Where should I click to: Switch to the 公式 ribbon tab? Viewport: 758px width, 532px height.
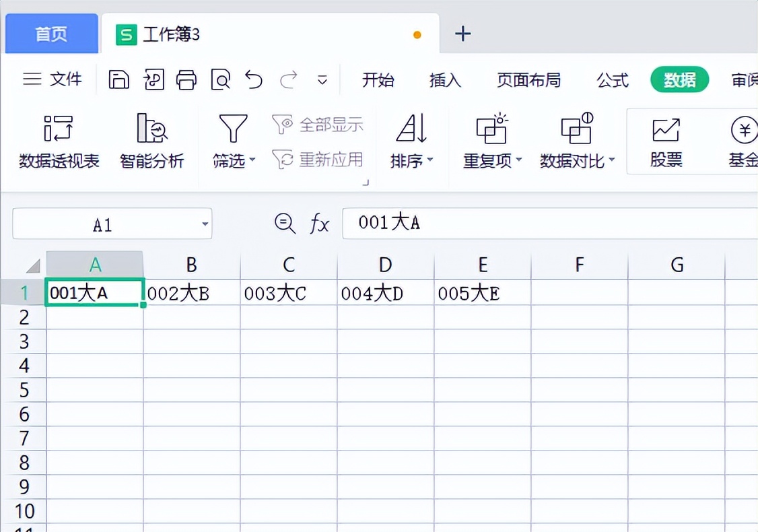click(611, 80)
